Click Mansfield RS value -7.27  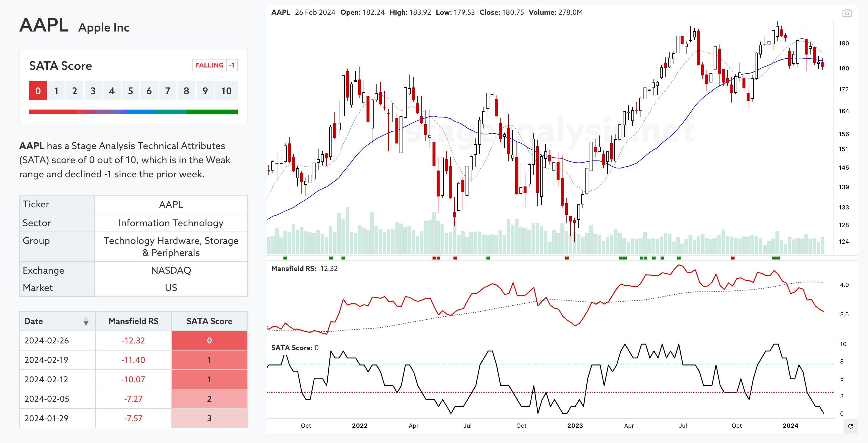pos(133,399)
